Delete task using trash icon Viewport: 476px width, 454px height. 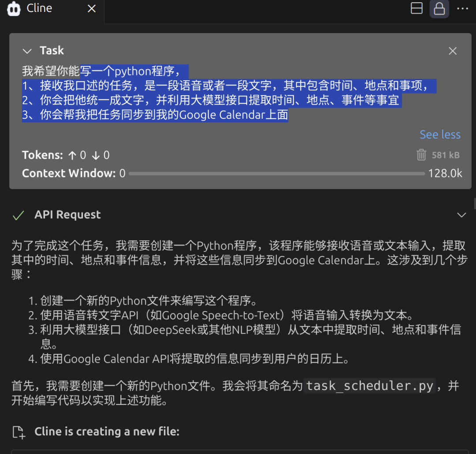coord(421,155)
